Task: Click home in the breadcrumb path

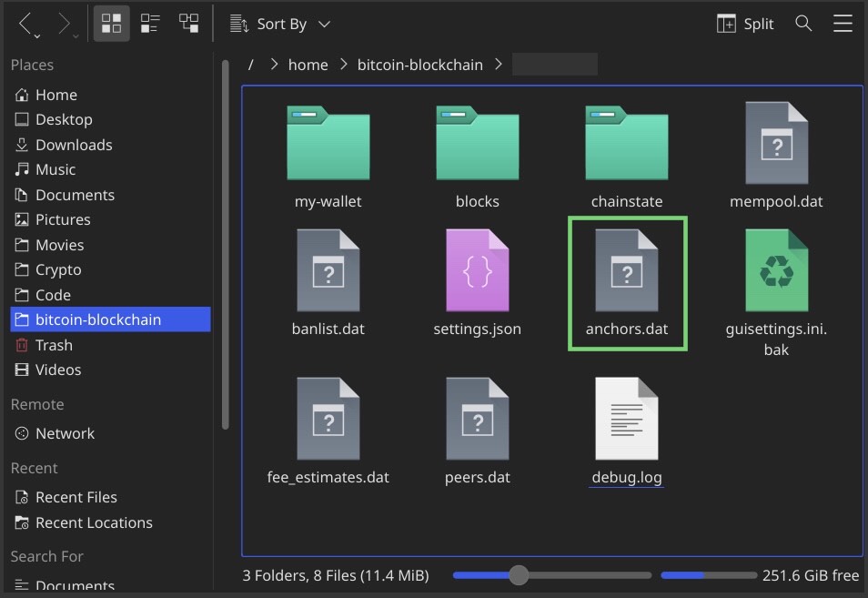Action: pos(308,65)
